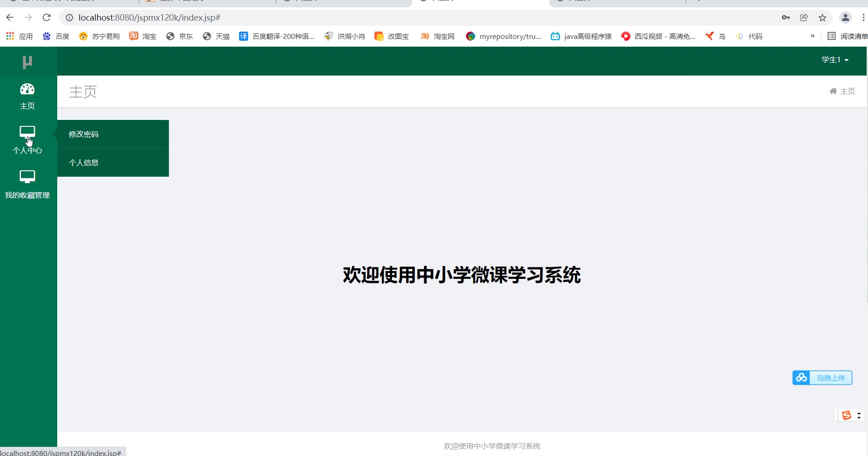The image size is (868, 456).
Task: Click the browser forward arrow
Action: click(28, 17)
